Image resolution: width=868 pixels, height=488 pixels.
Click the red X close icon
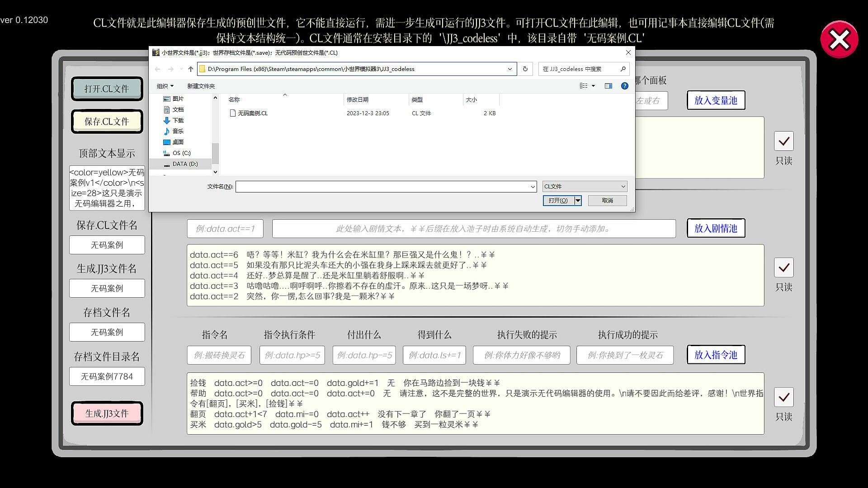(x=839, y=40)
